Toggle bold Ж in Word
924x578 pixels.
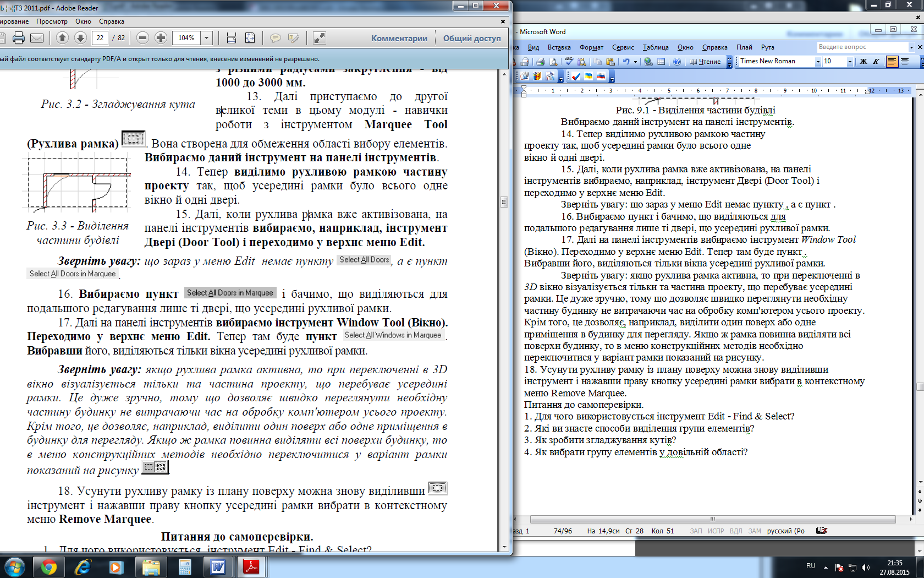863,61
